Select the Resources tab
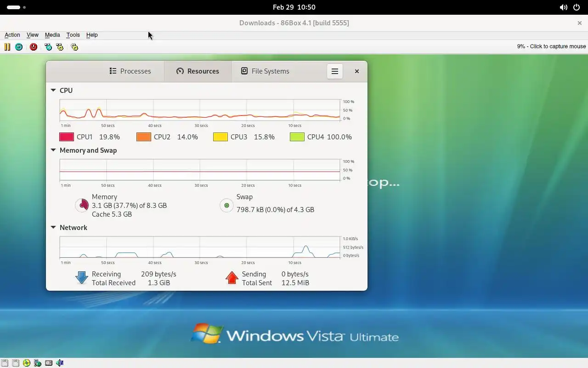 click(x=198, y=71)
